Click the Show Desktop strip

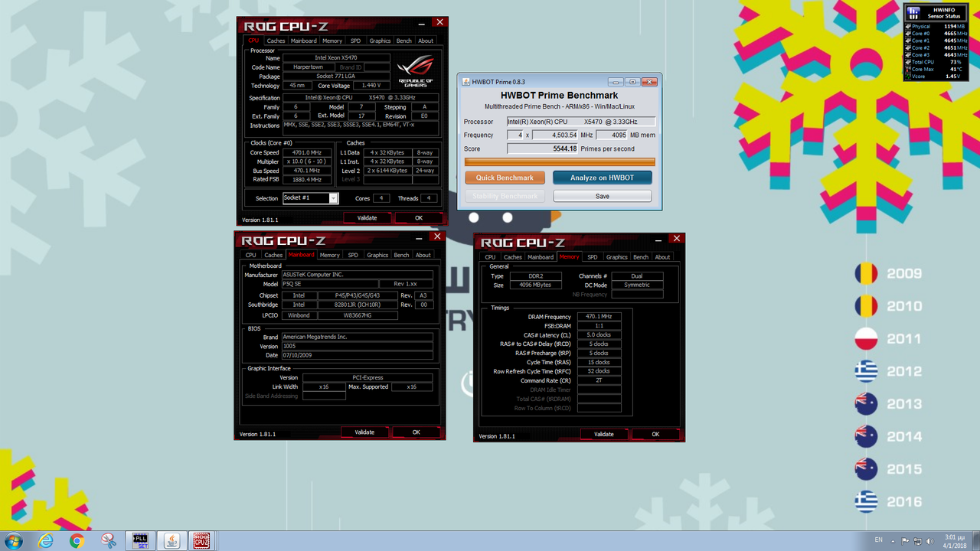[x=976, y=541]
